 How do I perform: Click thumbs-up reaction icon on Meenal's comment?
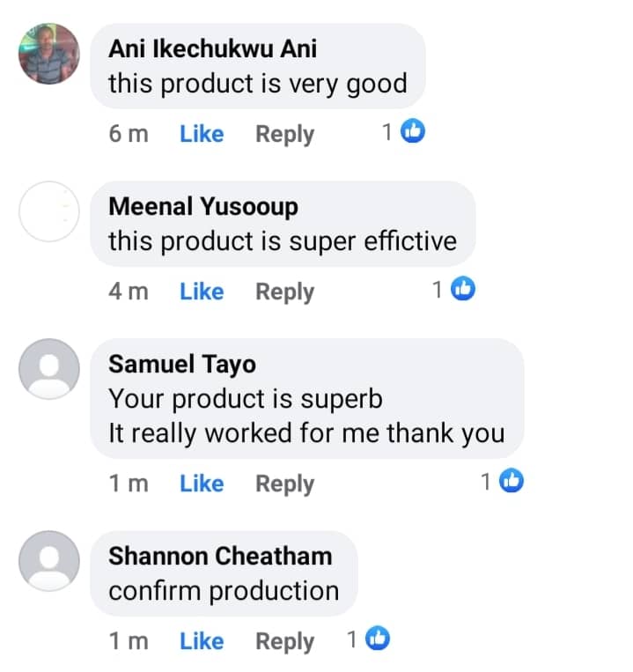tap(463, 289)
